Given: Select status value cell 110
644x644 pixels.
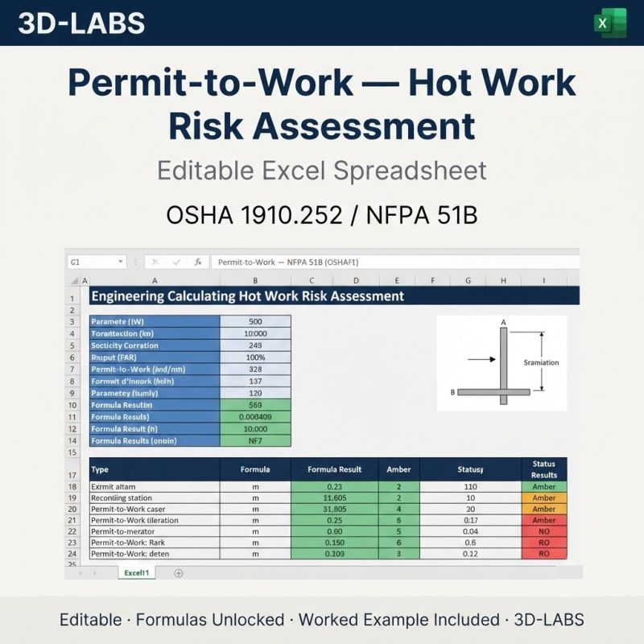Looking at the screenshot, I should tap(470, 487).
